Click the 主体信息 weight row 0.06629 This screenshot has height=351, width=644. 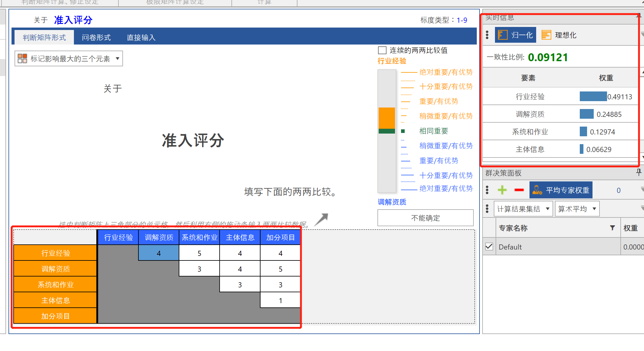point(560,149)
